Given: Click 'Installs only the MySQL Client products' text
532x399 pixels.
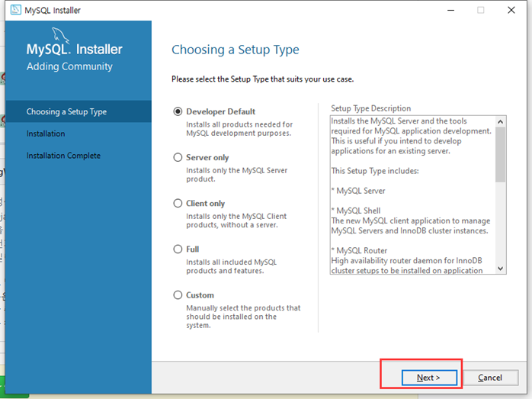Looking at the screenshot, I should pyautogui.click(x=236, y=220).
